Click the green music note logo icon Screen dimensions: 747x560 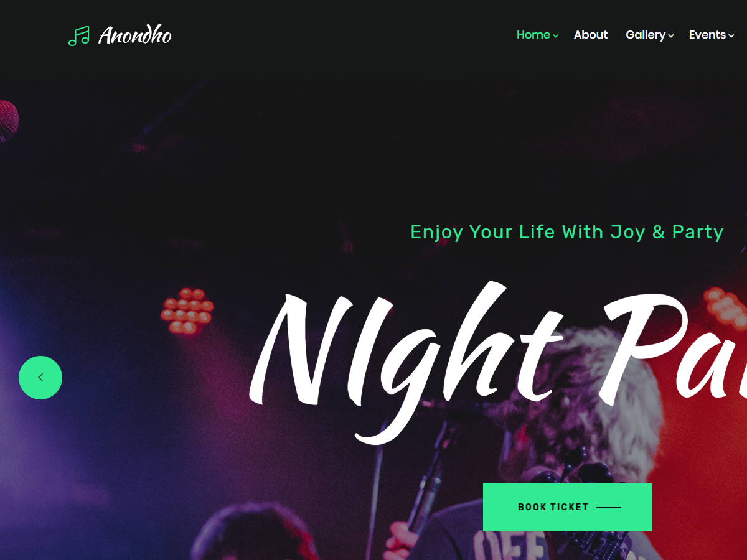(x=78, y=35)
